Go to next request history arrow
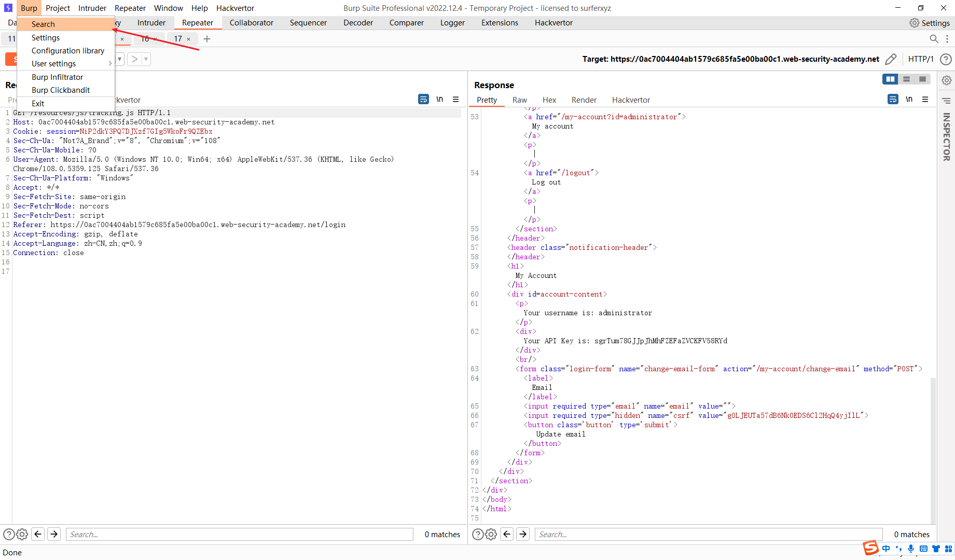Viewport: 955px width, 560px height. 134,59
